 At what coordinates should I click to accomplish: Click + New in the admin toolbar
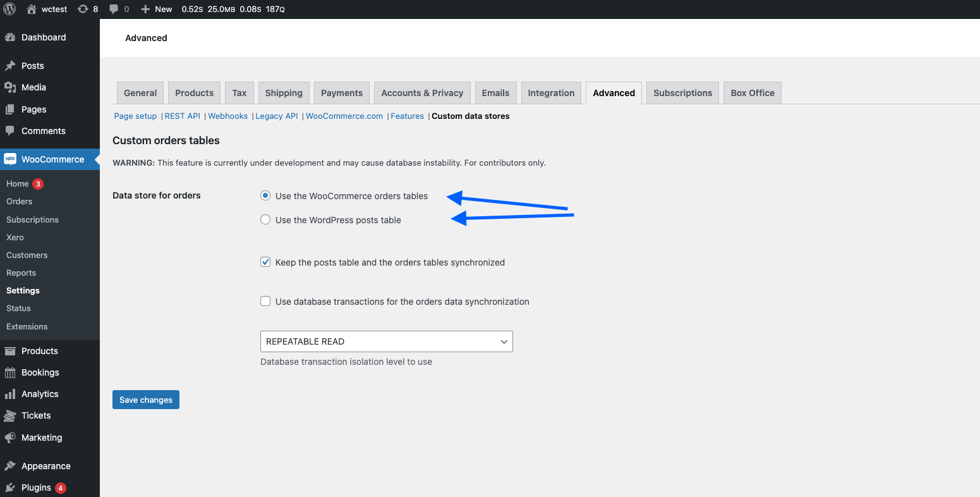point(156,9)
